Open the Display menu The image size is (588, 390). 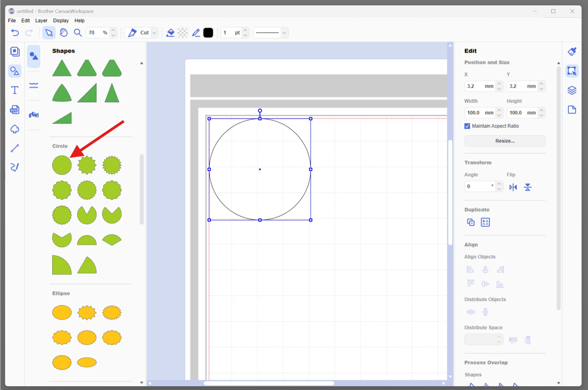61,21
